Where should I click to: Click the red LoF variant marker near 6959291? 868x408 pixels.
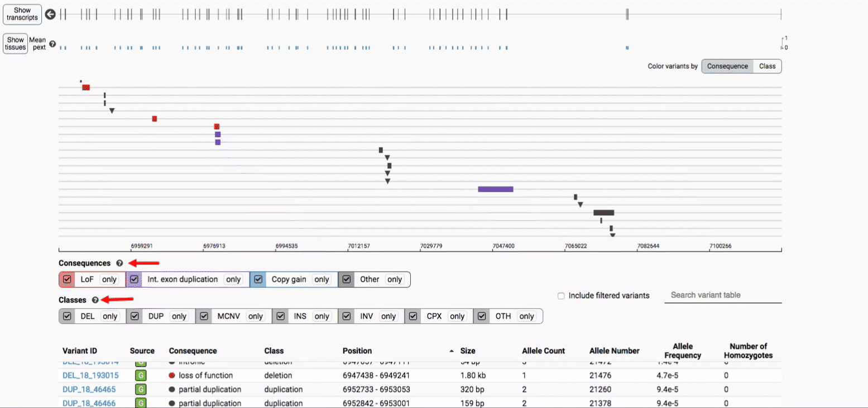(x=155, y=119)
